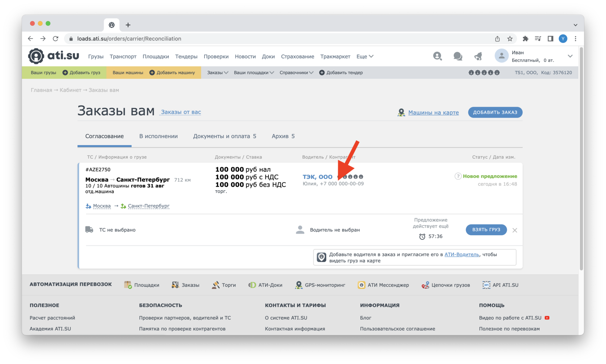
Task: Click the АТИ Мессенджер footer icon
Action: [x=361, y=285]
